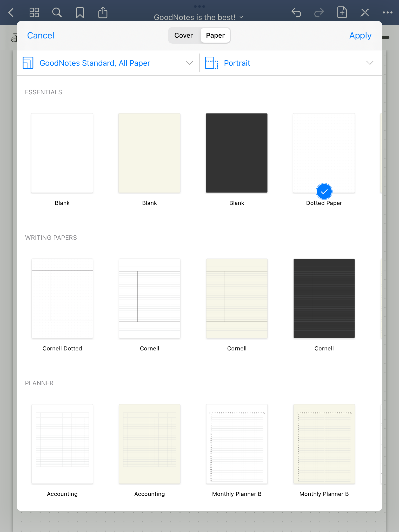Tap the three-dot multitasking indicator at top

coord(199,6)
